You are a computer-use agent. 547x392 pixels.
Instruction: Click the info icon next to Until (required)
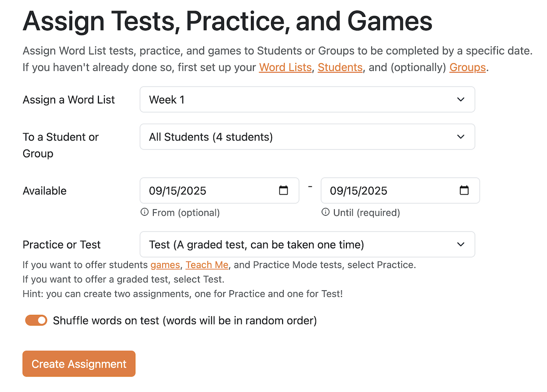point(325,212)
